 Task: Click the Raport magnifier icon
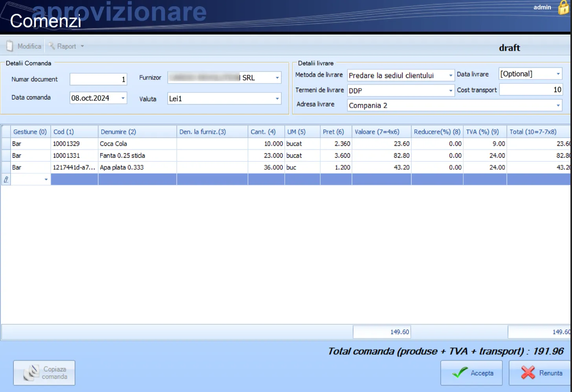tap(51, 46)
